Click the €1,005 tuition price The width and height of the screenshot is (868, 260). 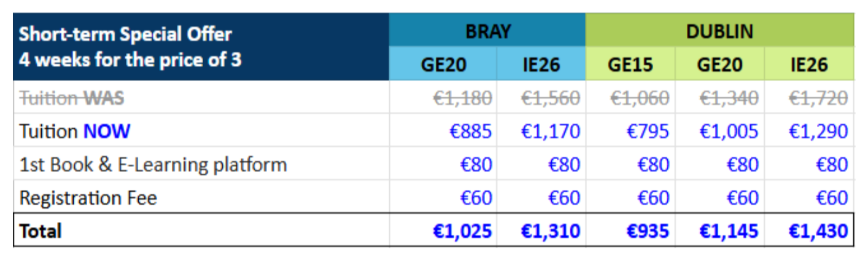(x=729, y=131)
